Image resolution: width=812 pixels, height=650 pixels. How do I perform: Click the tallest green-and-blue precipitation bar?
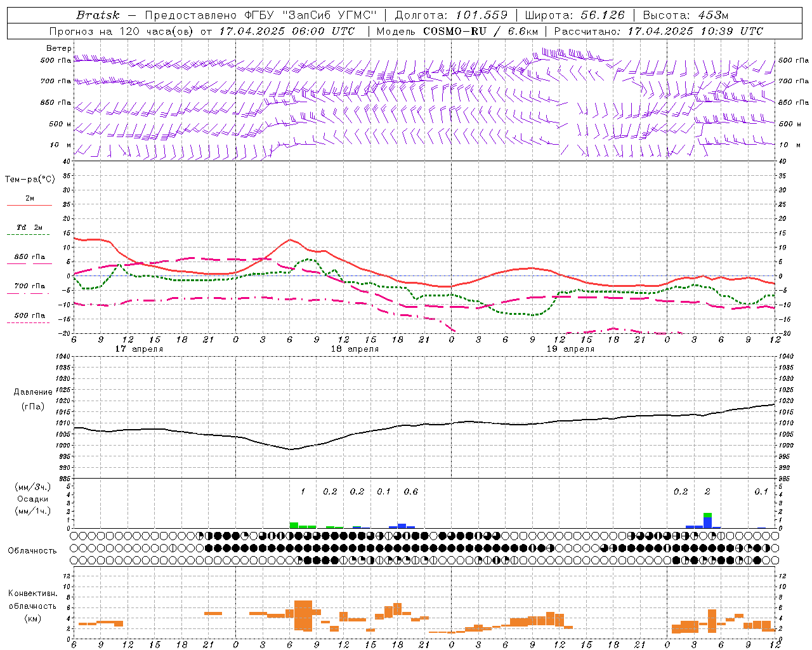pos(707,521)
